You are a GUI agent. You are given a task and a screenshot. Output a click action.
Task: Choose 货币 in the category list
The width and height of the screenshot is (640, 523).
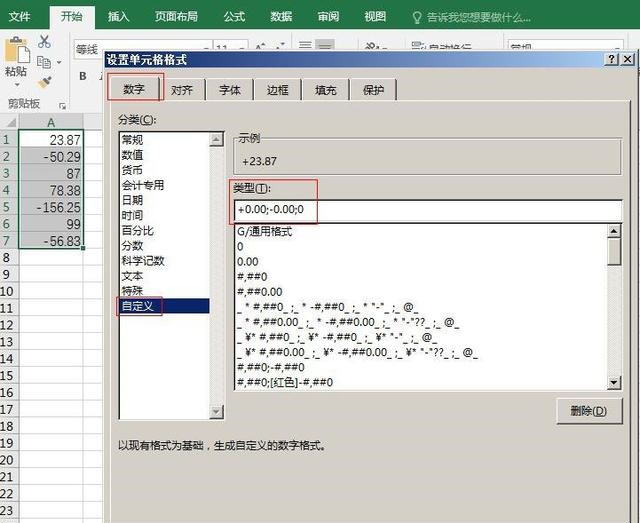164,170
